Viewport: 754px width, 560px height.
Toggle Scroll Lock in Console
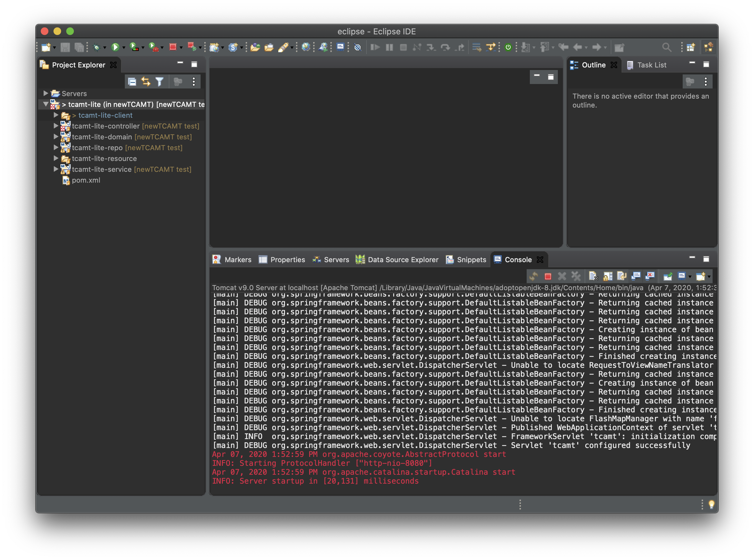pyautogui.click(x=608, y=276)
